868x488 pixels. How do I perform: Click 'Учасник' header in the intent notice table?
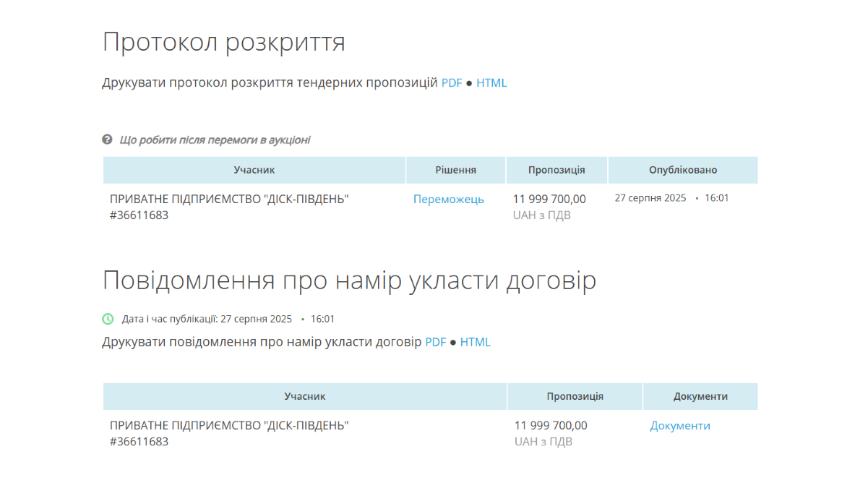(305, 396)
